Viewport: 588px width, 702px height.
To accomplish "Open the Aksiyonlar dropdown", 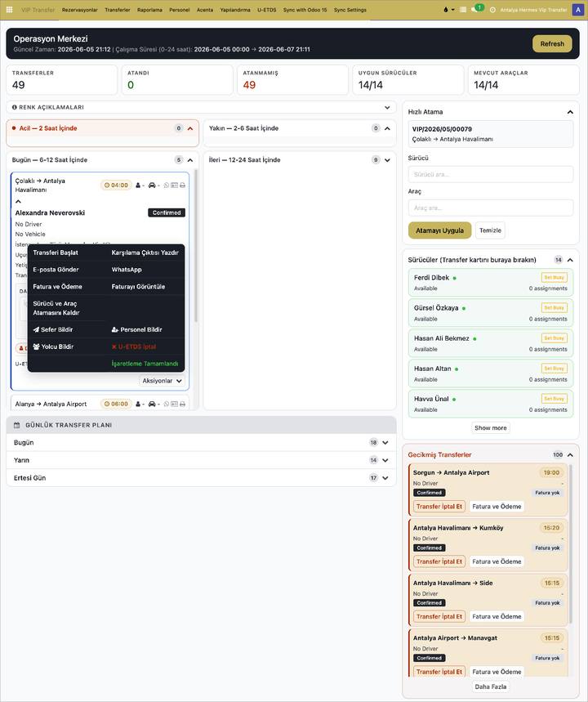I will (162, 381).
